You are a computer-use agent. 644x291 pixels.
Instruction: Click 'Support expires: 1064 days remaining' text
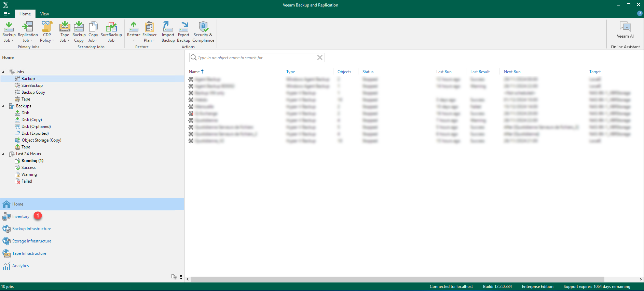tap(597, 287)
